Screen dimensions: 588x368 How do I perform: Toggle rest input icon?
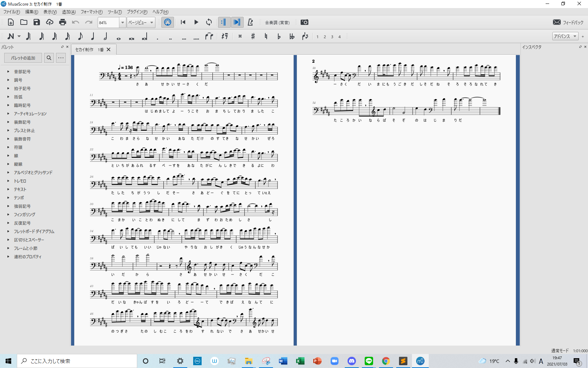[x=225, y=36]
